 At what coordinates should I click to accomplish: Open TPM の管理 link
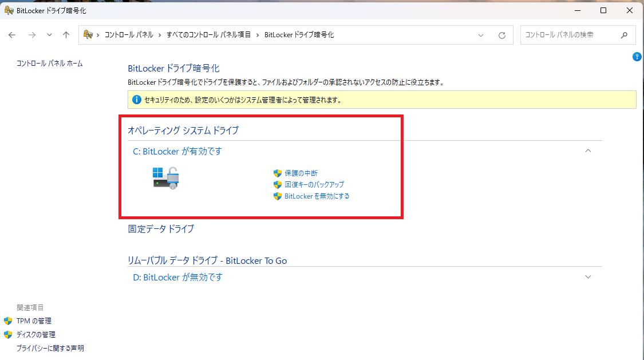pyautogui.click(x=34, y=321)
